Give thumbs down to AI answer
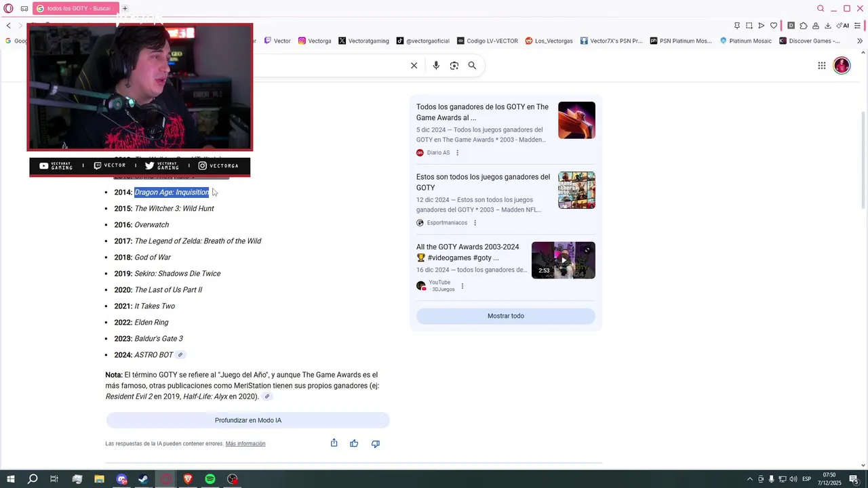The height and width of the screenshot is (488, 868). tap(375, 443)
